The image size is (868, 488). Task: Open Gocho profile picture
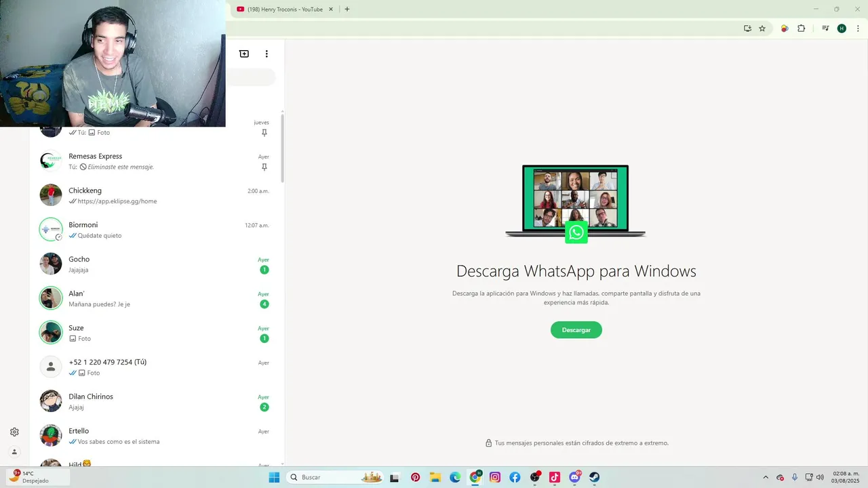pos(51,264)
